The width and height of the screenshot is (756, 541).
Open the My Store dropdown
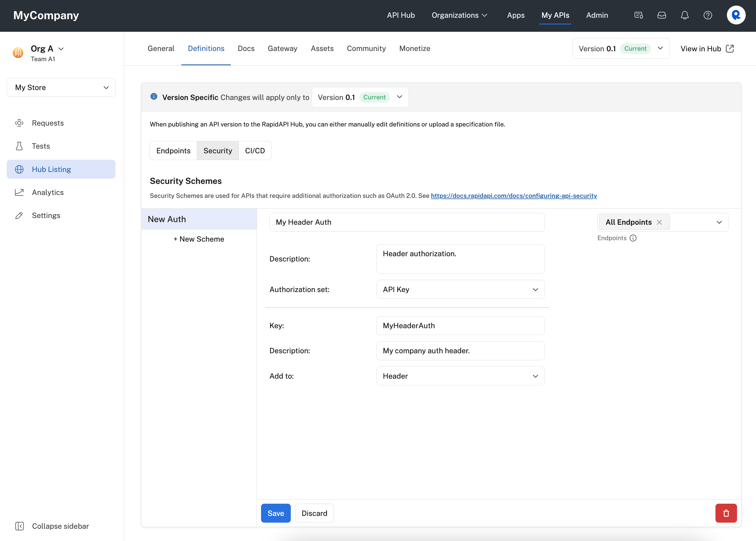(61, 87)
